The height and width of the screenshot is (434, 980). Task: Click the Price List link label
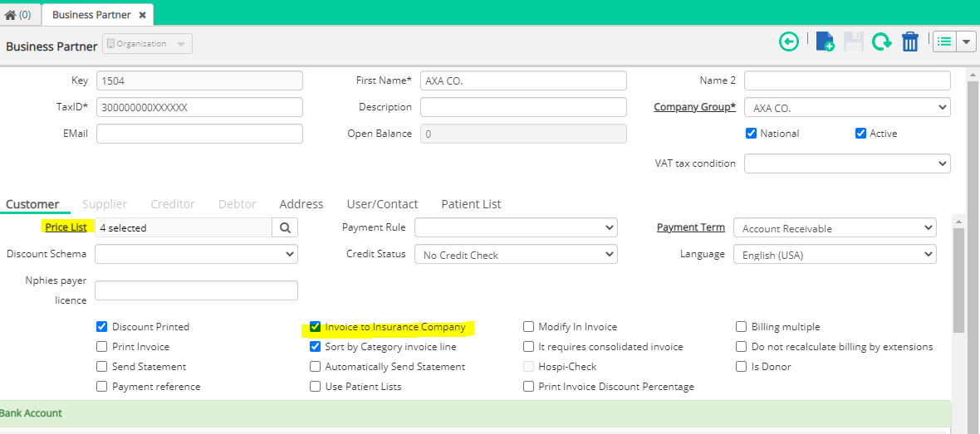pos(66,227)
